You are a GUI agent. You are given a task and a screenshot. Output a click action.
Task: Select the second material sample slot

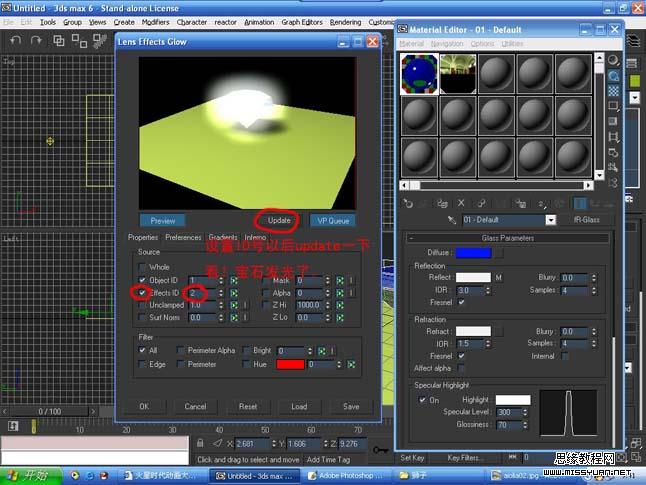pyautogui.click(x=458, y=74)
